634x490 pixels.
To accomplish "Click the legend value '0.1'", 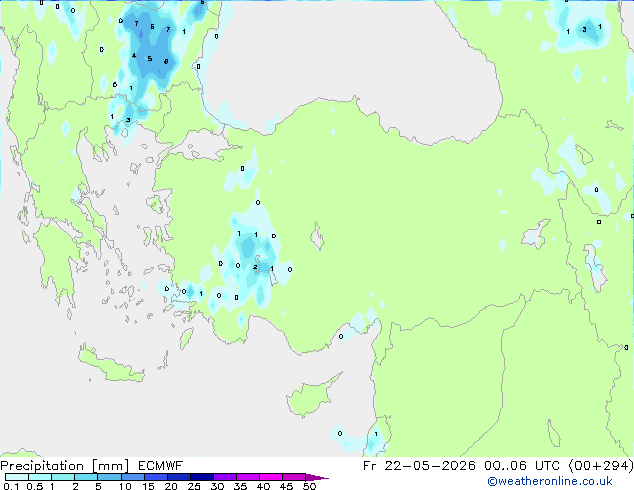I will [11, 486].
